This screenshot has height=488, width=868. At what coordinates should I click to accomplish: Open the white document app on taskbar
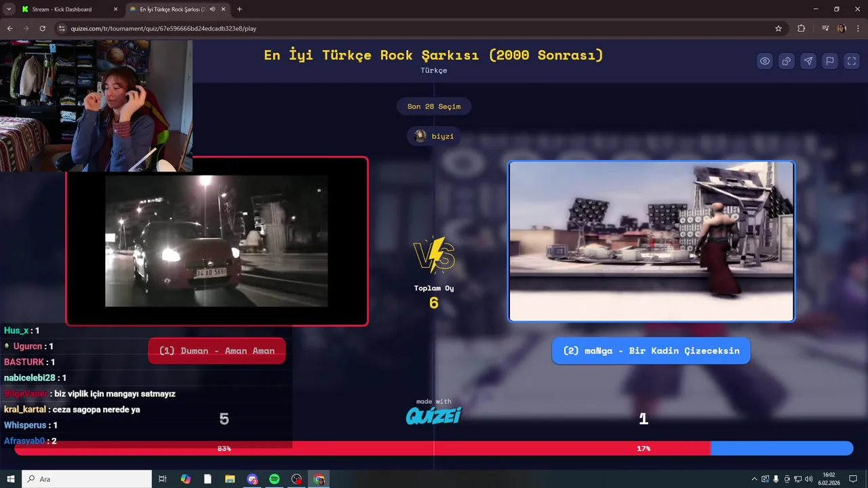208,479
